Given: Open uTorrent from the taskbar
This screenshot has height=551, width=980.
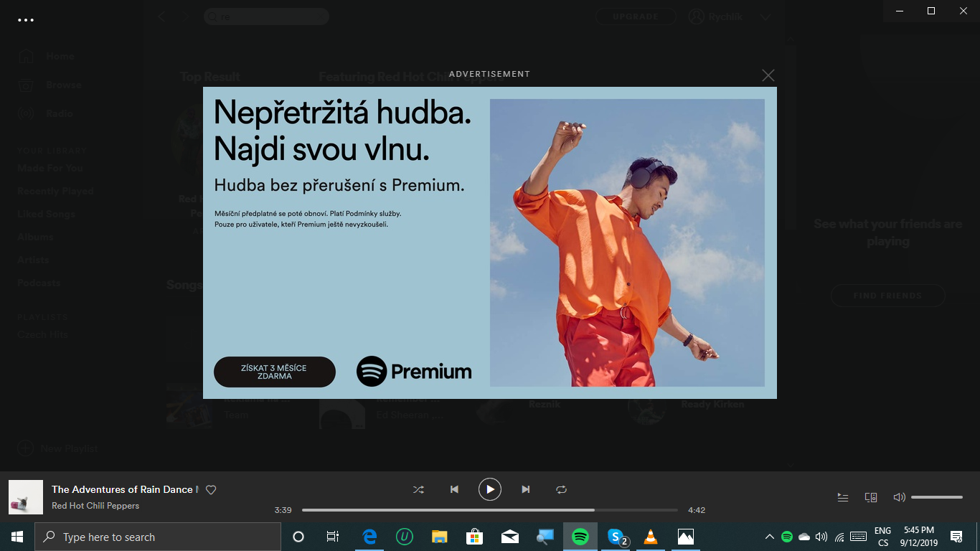Looking at the screenshot, I should click(x=405, y=537).
